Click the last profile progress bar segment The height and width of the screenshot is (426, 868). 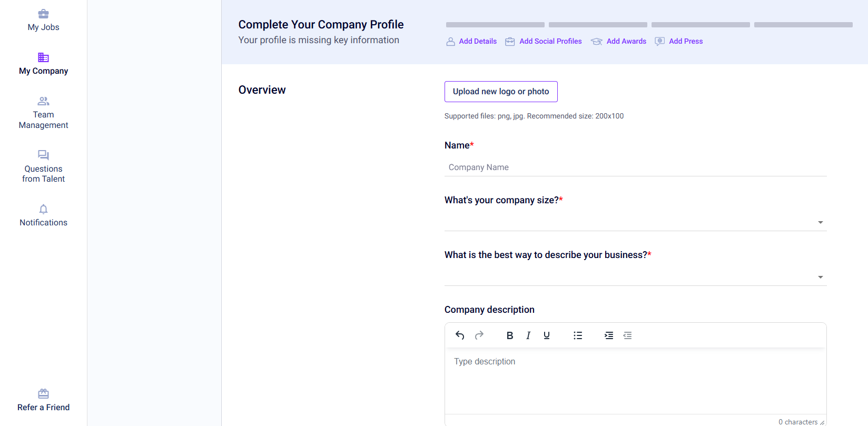(x=803, y=25)
